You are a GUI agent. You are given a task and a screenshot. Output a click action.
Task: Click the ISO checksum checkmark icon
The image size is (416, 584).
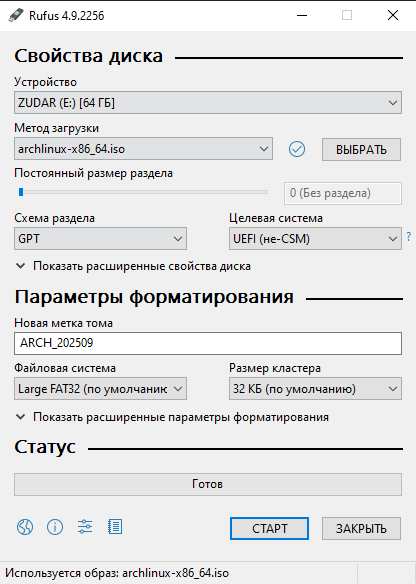pos(297,149)
